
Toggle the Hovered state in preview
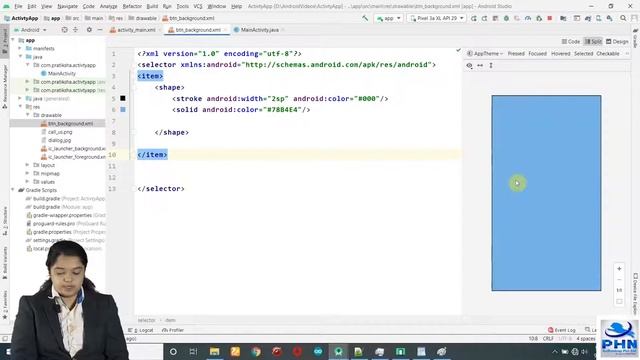(560, 53)
